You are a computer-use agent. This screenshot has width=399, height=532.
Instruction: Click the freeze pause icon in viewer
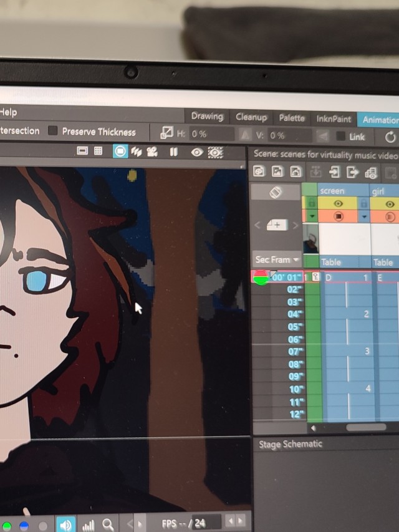[173, 152]
